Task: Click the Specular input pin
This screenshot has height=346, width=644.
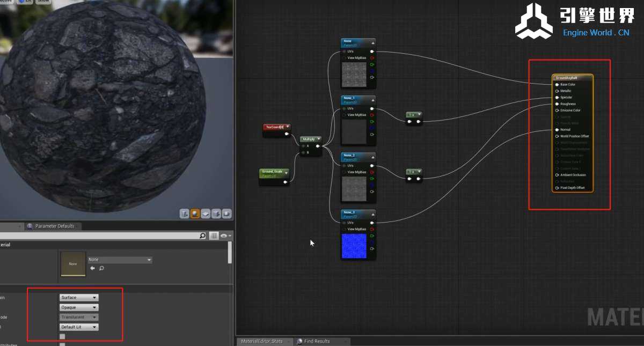Action: click(557, 98)
